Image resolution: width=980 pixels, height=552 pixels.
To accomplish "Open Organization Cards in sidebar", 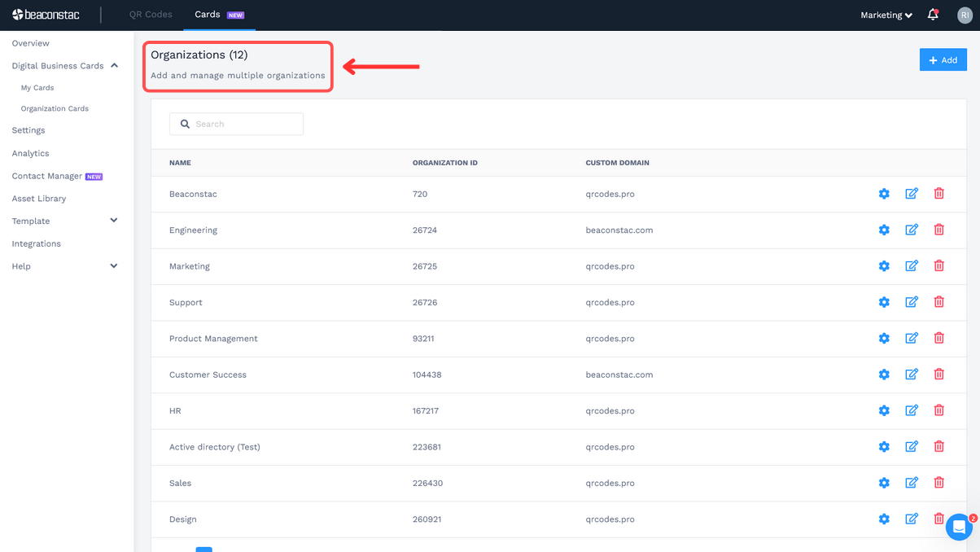I will (55, 108).
